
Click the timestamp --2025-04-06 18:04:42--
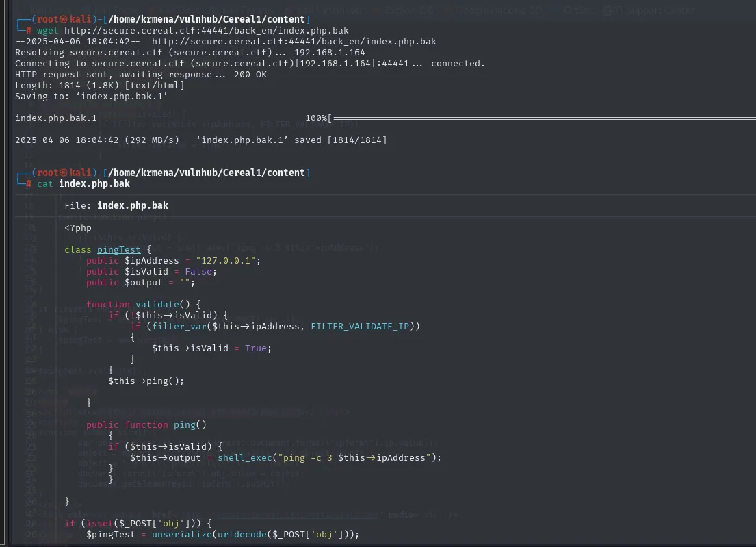pos(77,42)
